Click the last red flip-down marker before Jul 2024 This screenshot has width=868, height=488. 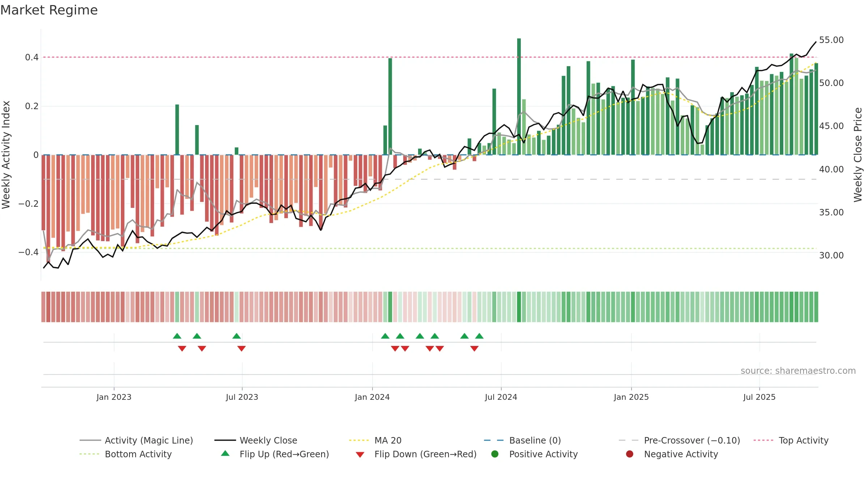click(x=475, y=348)
